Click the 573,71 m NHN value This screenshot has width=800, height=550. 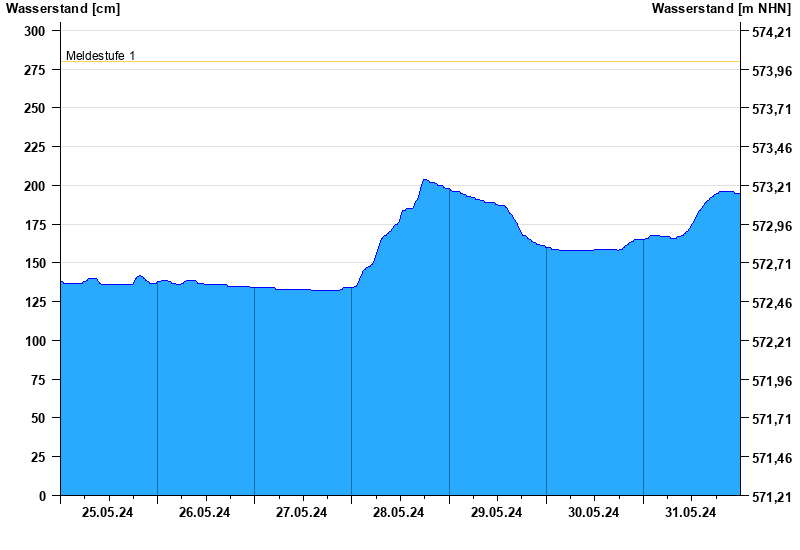(772, 109)
